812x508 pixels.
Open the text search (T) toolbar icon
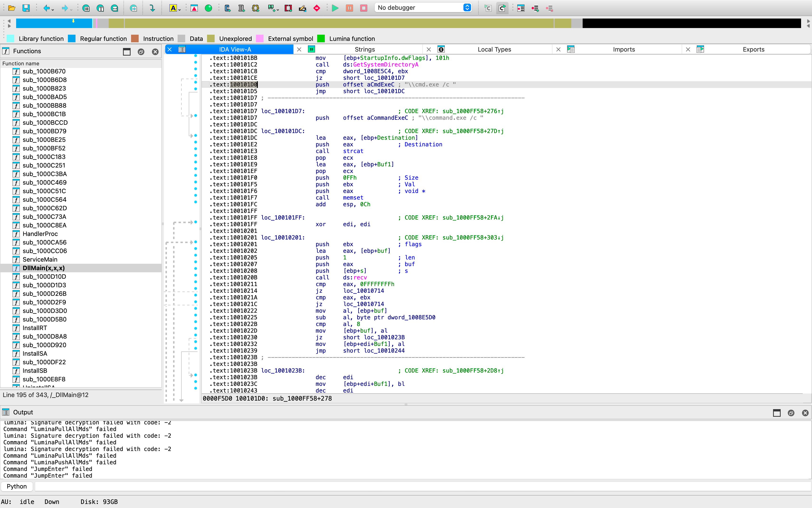pyautogui.click(x=100, y=8)
